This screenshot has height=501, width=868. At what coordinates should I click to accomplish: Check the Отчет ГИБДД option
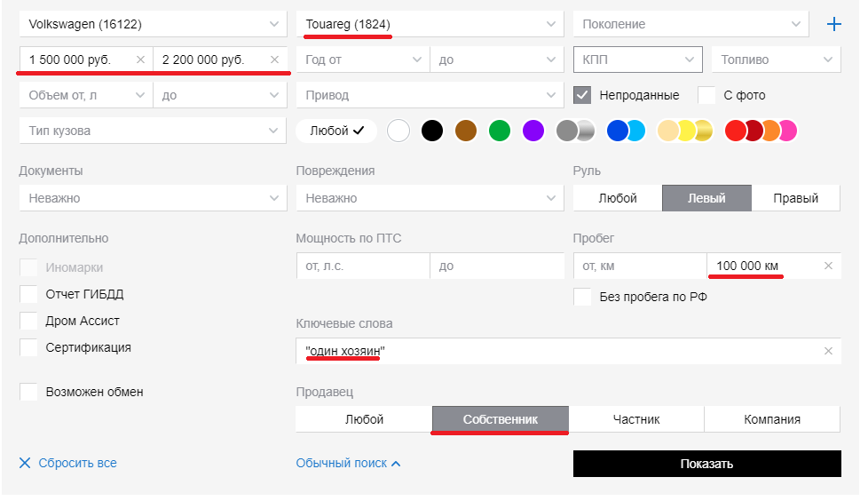pyautogui.click(x=28, y=294)
